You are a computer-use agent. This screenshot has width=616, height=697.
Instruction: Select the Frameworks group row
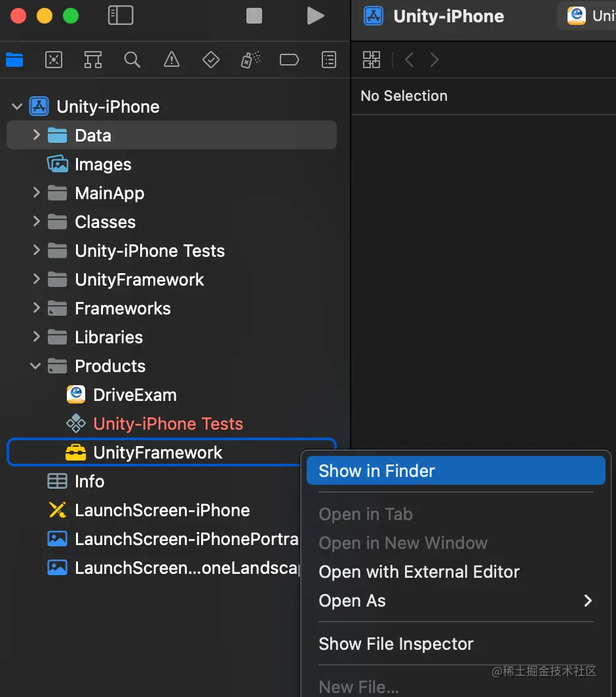click(172, 309)
